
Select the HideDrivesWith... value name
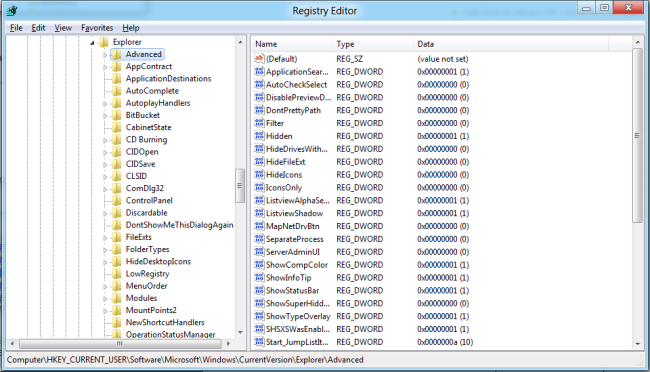click(x=297, y=149)
